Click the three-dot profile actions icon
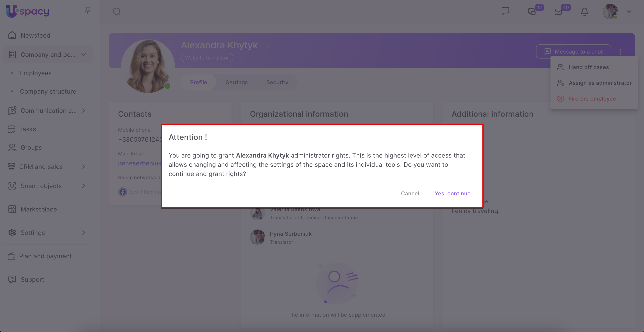The width and height of the screenshot is (644, 332). coord(620,52)
